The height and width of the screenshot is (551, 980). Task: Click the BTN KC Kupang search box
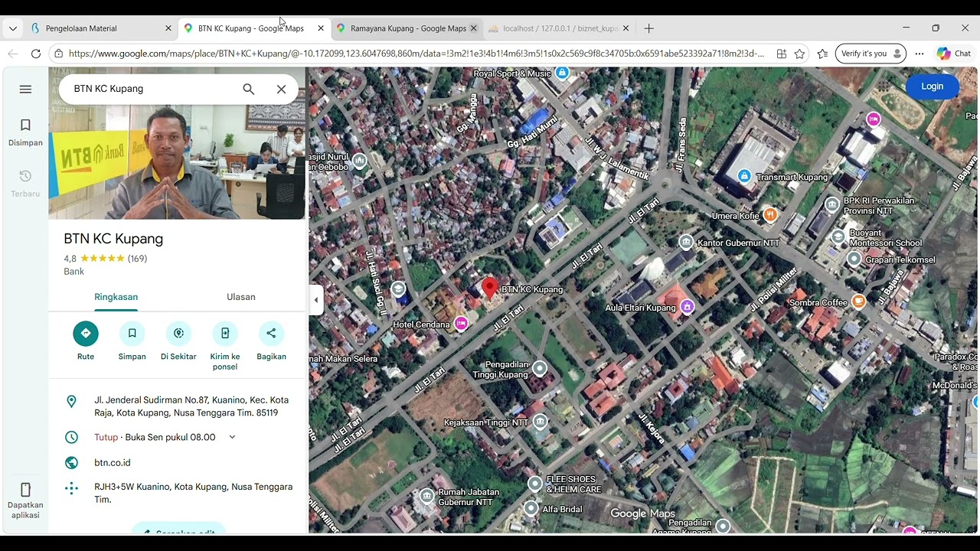153,89
